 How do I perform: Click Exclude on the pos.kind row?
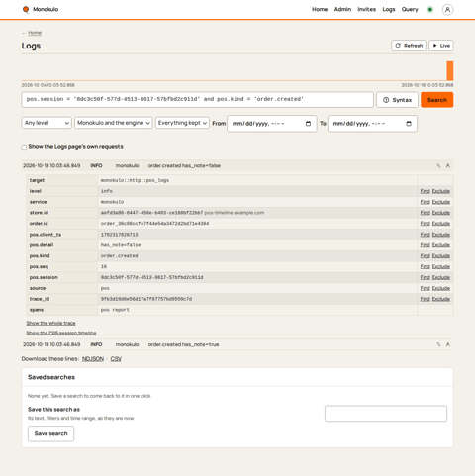441,256
